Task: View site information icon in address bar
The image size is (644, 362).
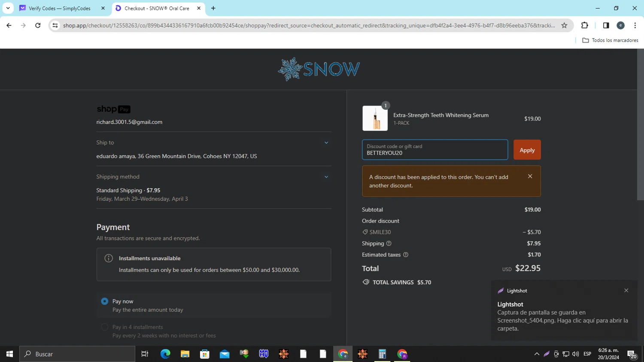Action: [x=55, y=25]
